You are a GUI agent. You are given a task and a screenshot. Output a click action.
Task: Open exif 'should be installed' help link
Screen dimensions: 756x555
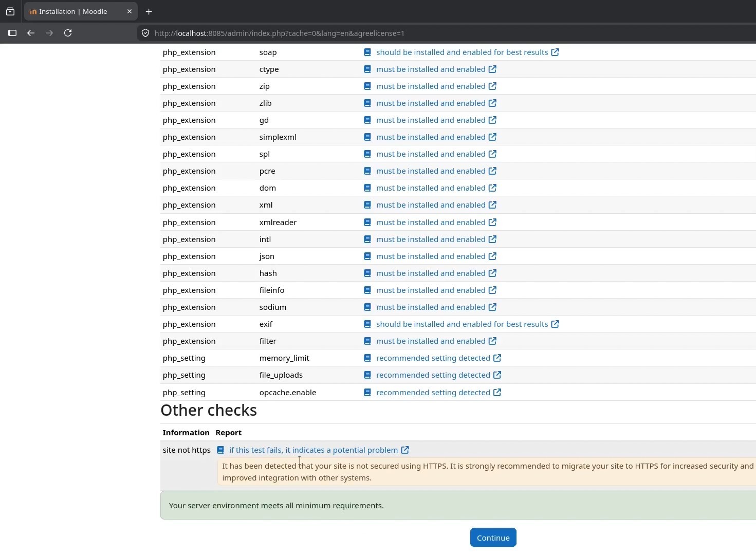[x=462, y=324]
